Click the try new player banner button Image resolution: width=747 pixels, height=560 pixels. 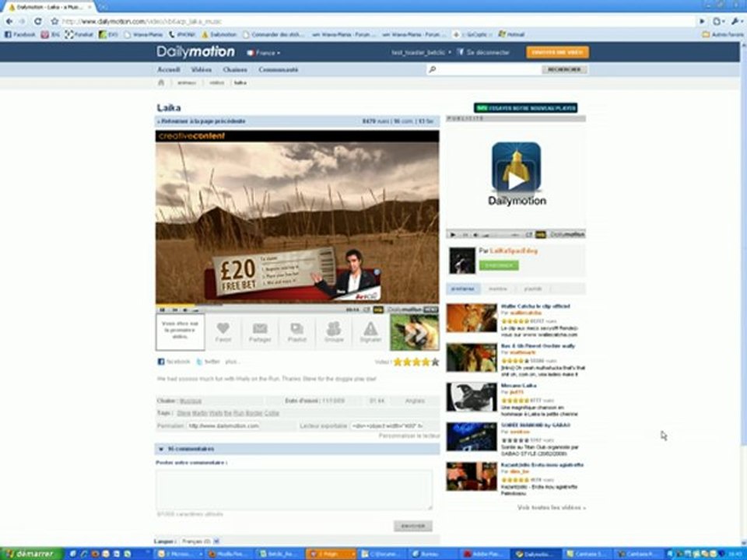525,108
